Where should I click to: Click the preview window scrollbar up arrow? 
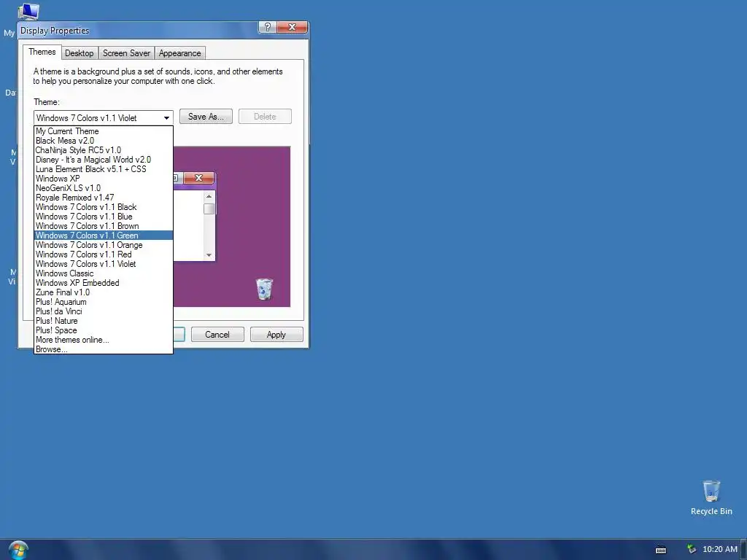209,196
